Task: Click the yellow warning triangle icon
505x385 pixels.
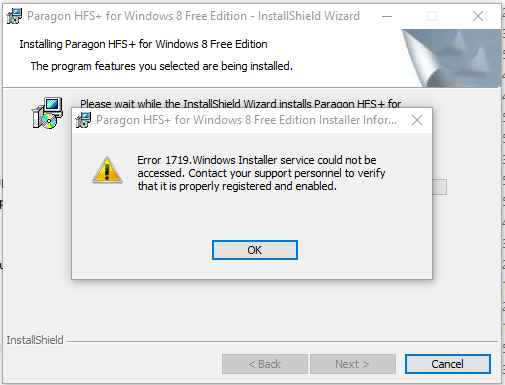Action: (107, 170)
